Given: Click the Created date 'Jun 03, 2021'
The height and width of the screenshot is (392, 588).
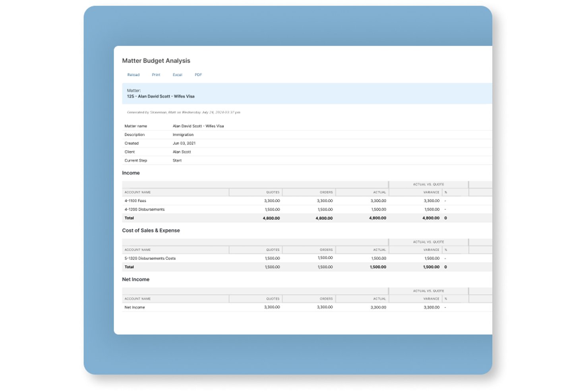Looking at the screenshot, I should (184, 143).
